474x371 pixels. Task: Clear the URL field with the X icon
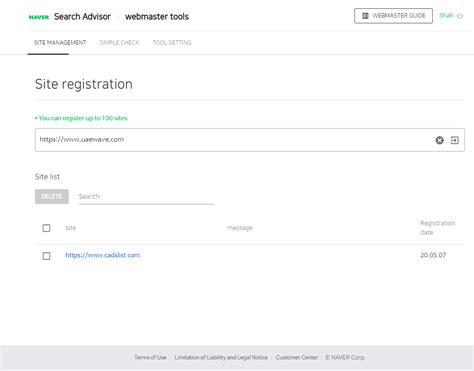[x=439, y=140]
